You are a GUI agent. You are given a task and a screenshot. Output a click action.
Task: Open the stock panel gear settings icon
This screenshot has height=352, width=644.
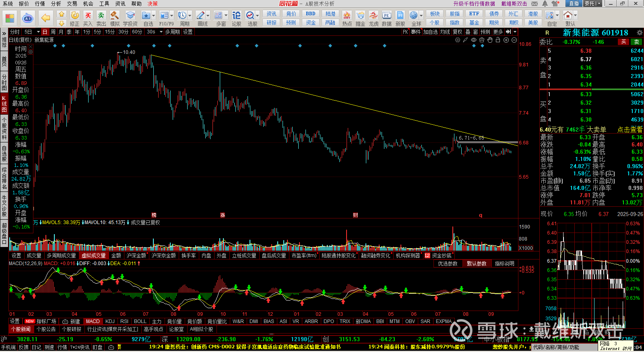point(640,33)
